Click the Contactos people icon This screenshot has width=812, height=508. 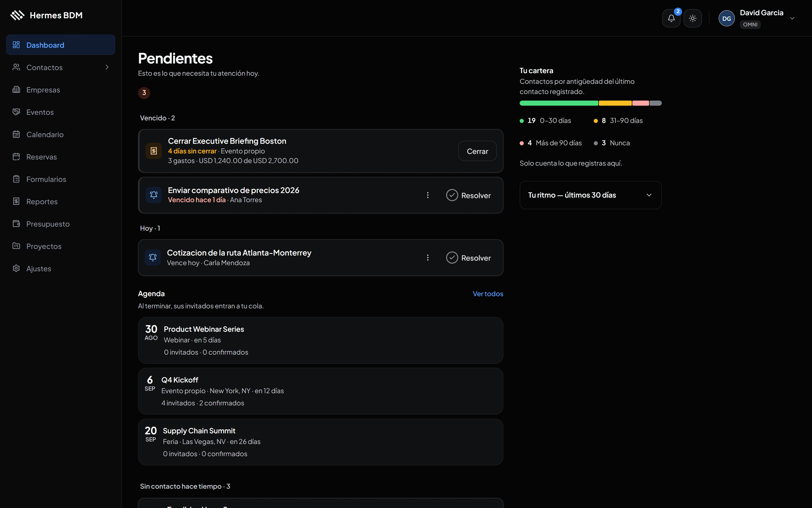(16, 67)
